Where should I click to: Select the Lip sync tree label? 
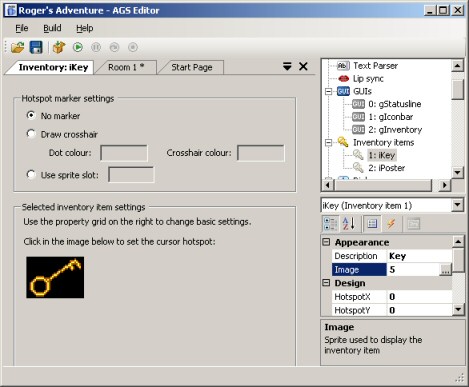click(x=368, y=79)
